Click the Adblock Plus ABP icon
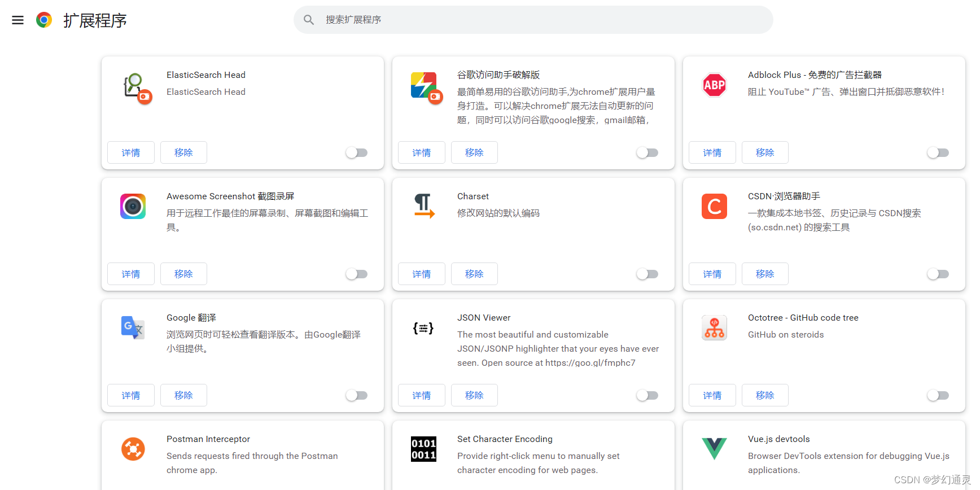 pyautogui.click(x=714, y=85)
